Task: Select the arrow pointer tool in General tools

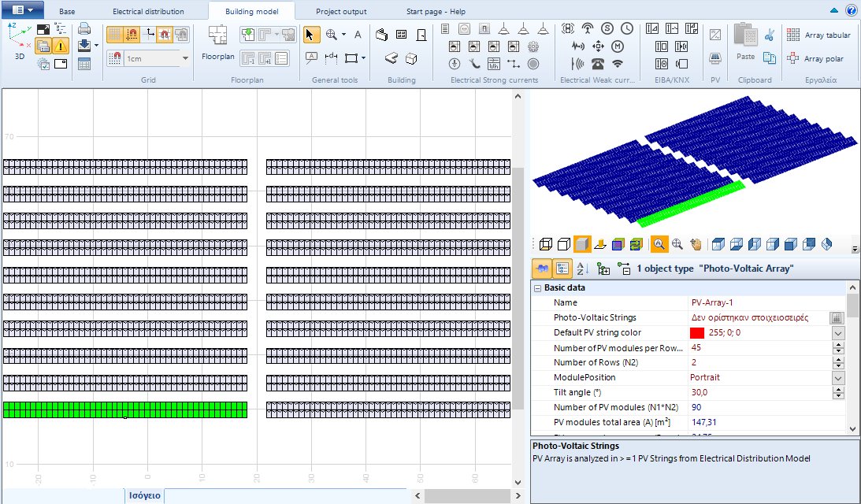Action: (312, 35)
